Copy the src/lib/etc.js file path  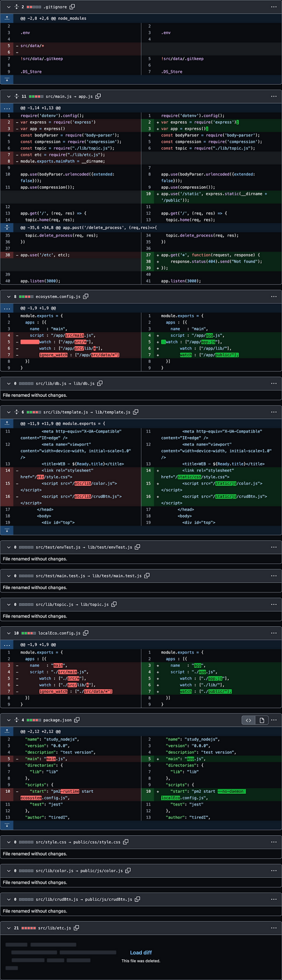pos(77,928)
